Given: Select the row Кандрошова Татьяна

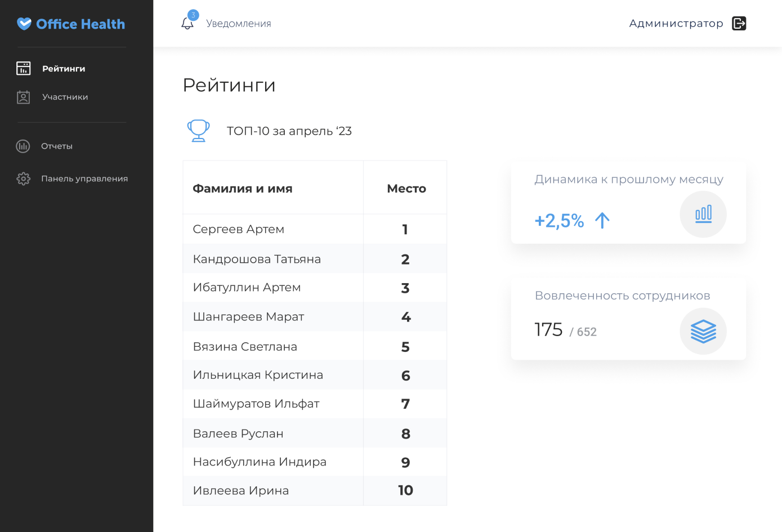Looking at the screenshot, I should (315, 258).
